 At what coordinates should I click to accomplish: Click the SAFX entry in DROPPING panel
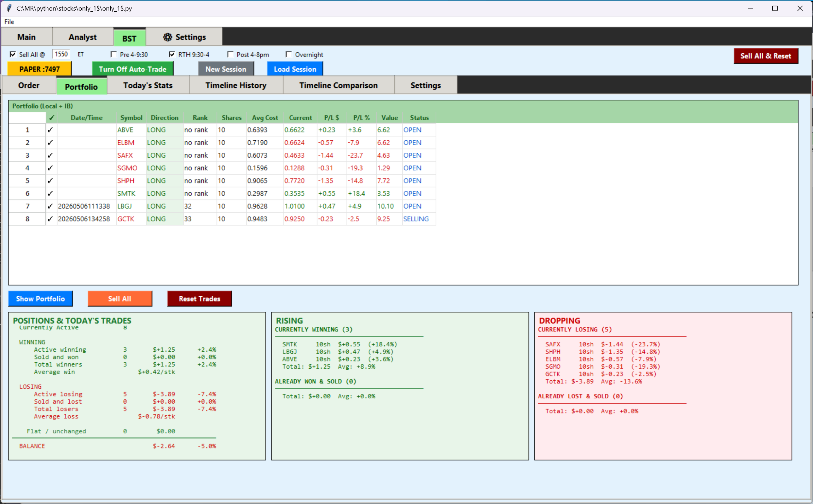603,344
